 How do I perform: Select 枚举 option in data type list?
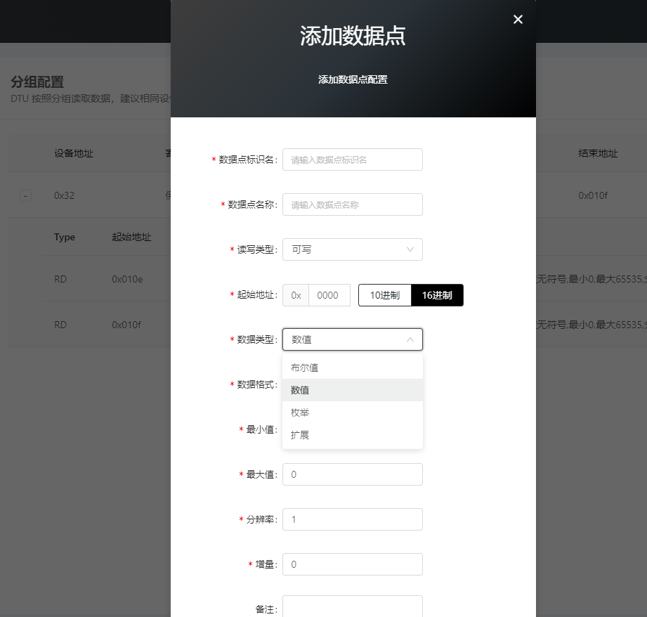[x=352, y=412]
